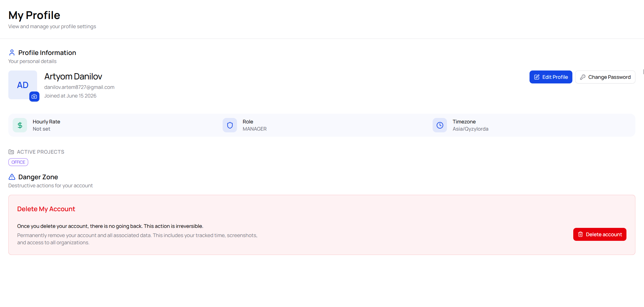
Task: Click the shield Role icon
Action: [230, 125]
